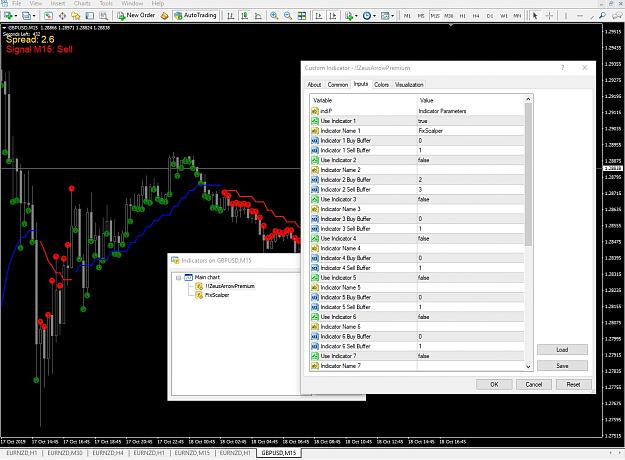Open the chat bubbles icon
Image resolution: width=625 pixels, height=460 pixels.
617,16
